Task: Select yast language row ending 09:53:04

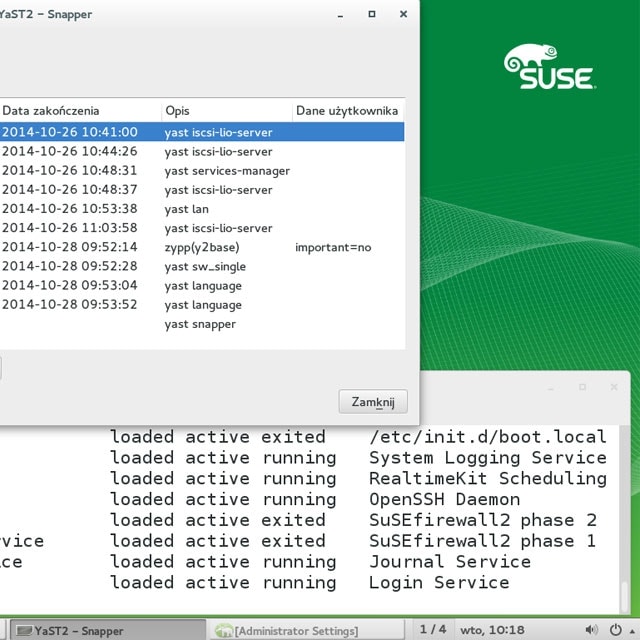Action: (202, 285)
